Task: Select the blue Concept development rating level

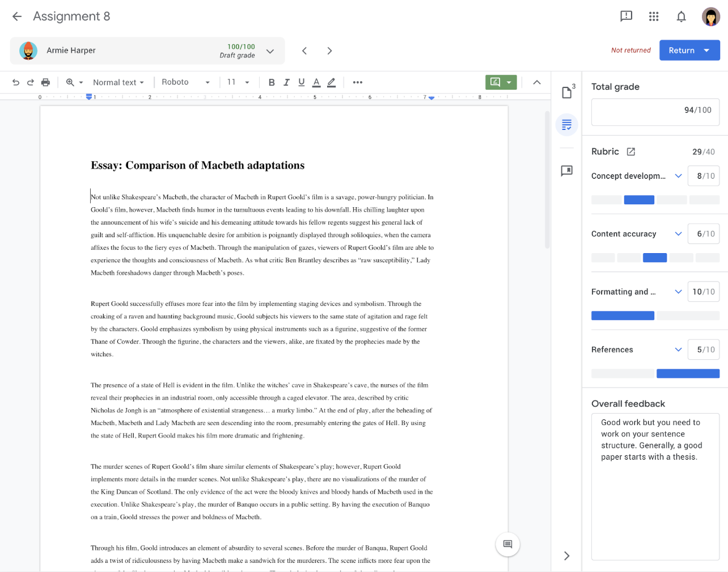Action: [639, 200]
